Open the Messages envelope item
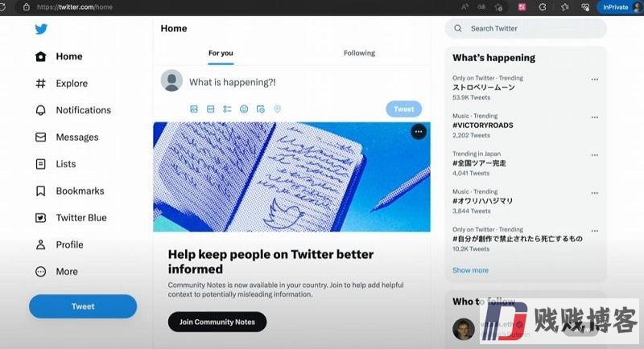The image size is (644, 349). coord(67,138)
